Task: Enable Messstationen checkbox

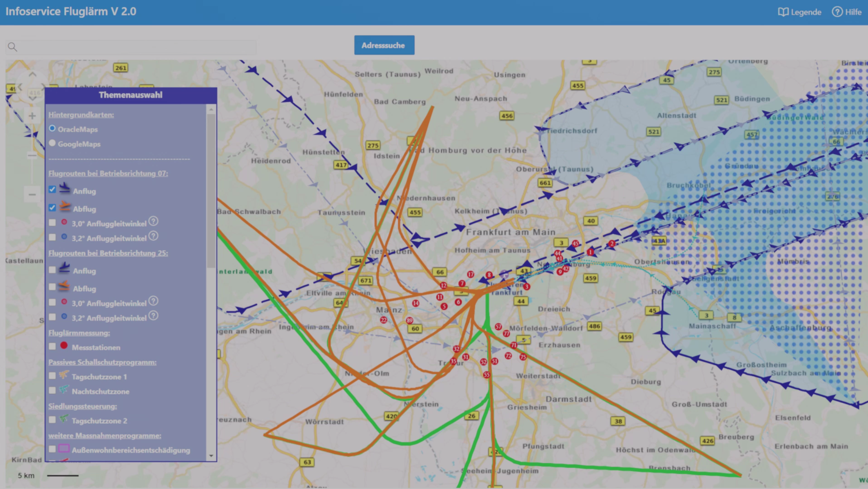Action: coord(52,347)
